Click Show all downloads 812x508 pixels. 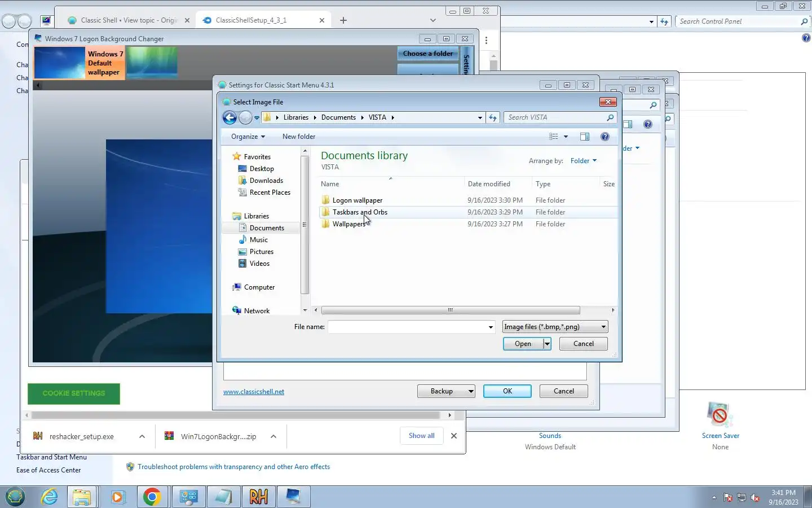click(x=421, y=436)
